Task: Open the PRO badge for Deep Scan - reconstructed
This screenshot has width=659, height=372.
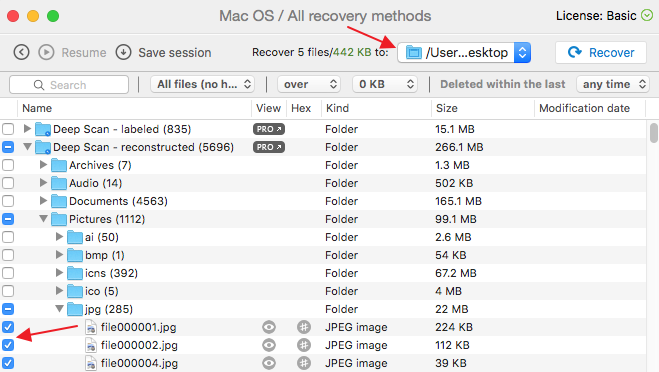Action: click(269, 147)
